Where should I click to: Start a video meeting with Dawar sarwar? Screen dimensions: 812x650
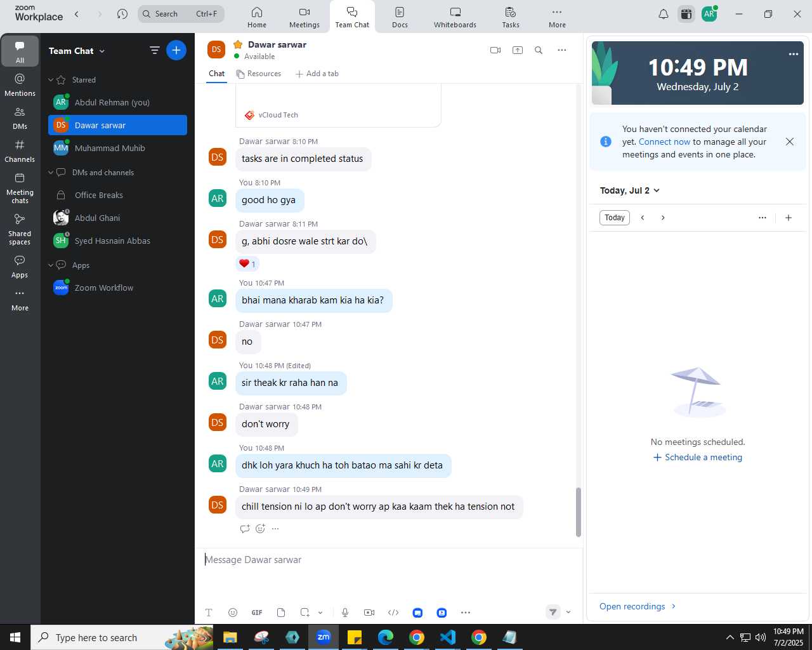495,50
